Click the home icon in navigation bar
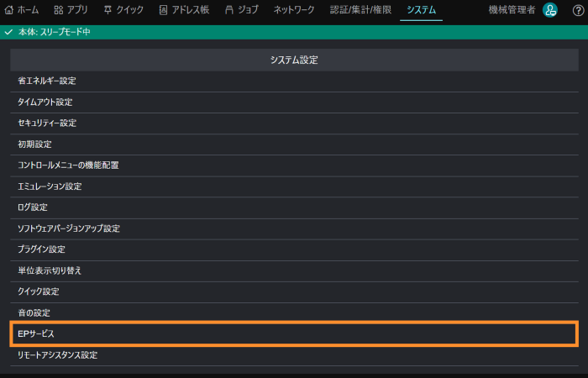The height and width of the screenshot is (378, 588). click(9, 10)
